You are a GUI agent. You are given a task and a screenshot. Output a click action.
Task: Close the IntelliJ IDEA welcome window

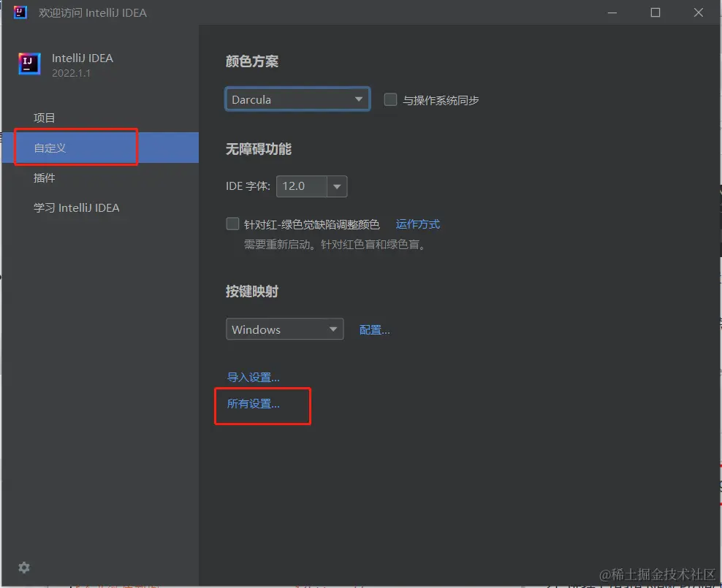(x=699, y=12)
